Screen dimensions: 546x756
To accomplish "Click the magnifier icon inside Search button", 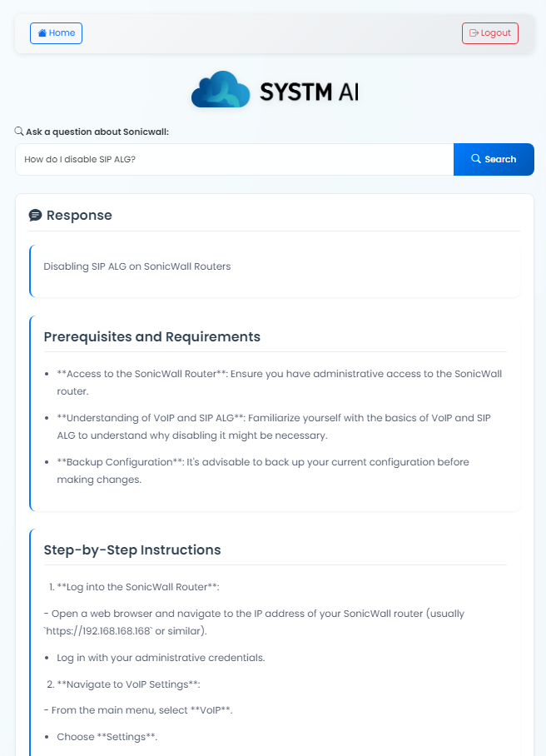I will click(476, 159).
